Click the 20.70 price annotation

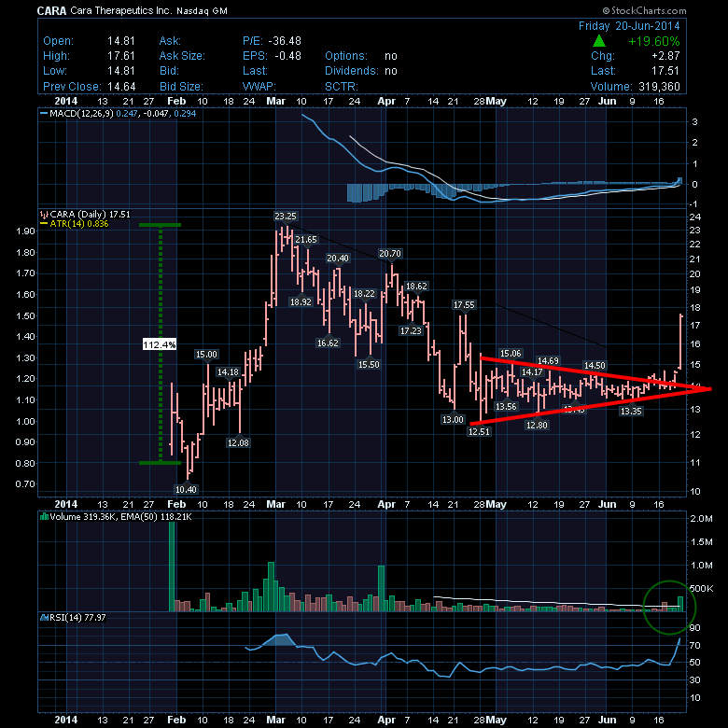[390, 253]
